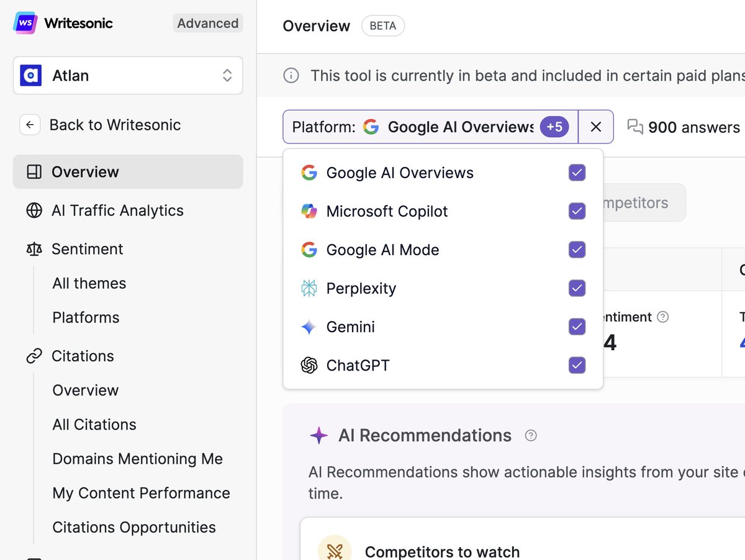This screenshot has width=745, height=560.
Task: Click the back arrow icon beside Back to Writesonic
Action: [30, 125]
